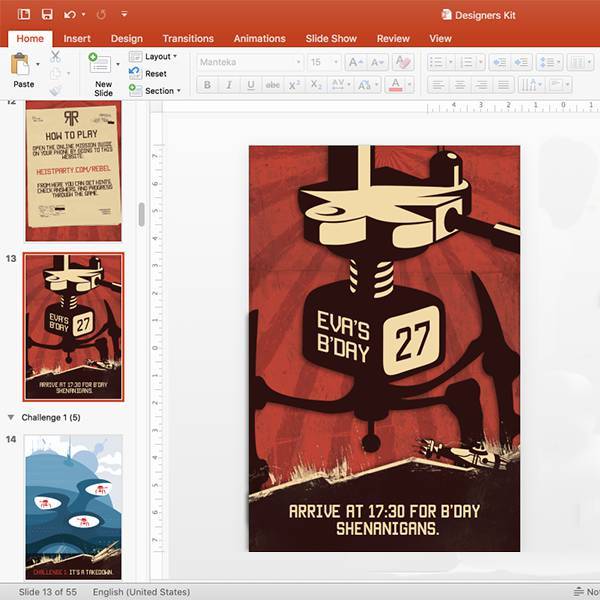The image size is (600, 600).
Task: Switch to the View tab
Action: [440, 39]
